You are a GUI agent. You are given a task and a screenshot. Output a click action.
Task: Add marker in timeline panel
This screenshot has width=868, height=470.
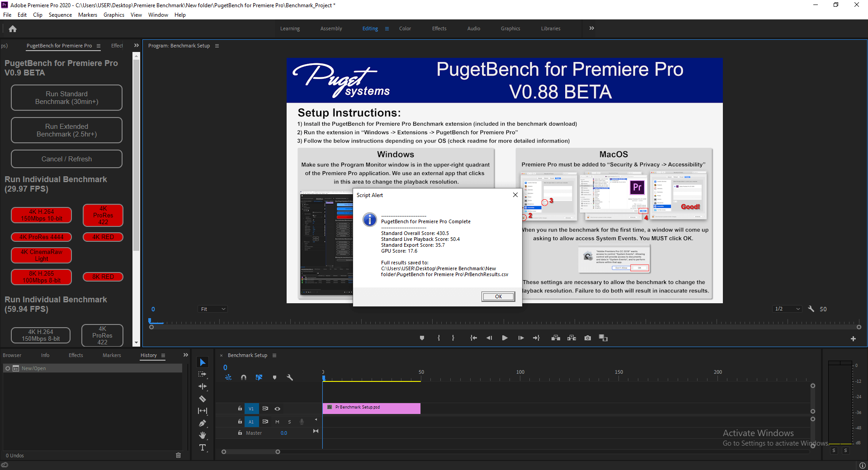pos(274,377)
